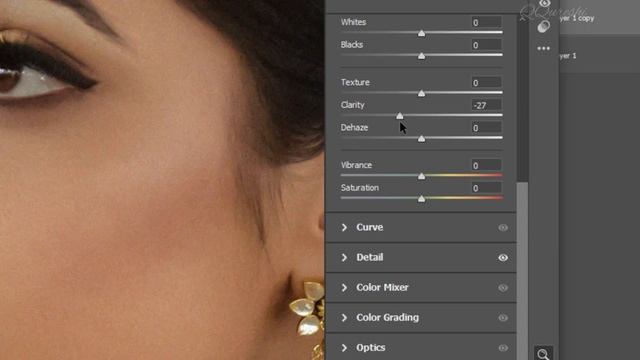Click the Blacks slider handle
The width and height of the screenshot is (640, 360).
[x=421, y=56]
